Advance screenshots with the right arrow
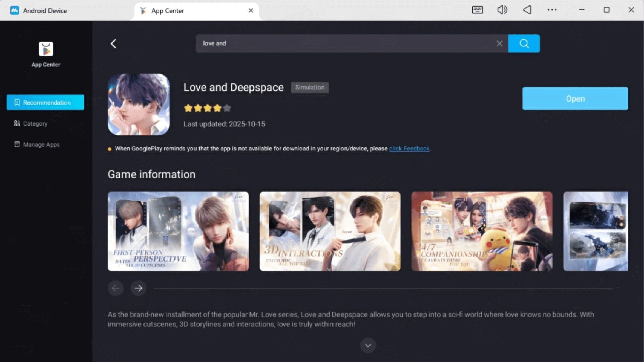The height and width of the screenshot is (362, 644). [138, 288]
